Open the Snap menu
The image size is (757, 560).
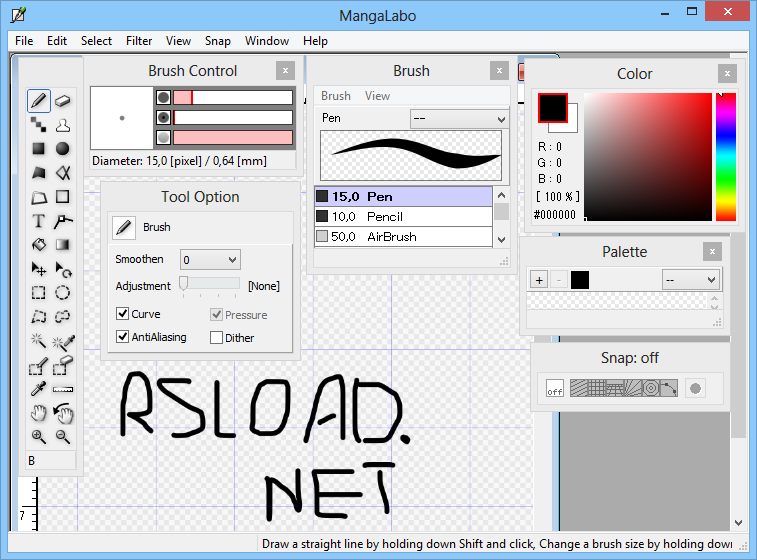[x=218, y=41]
